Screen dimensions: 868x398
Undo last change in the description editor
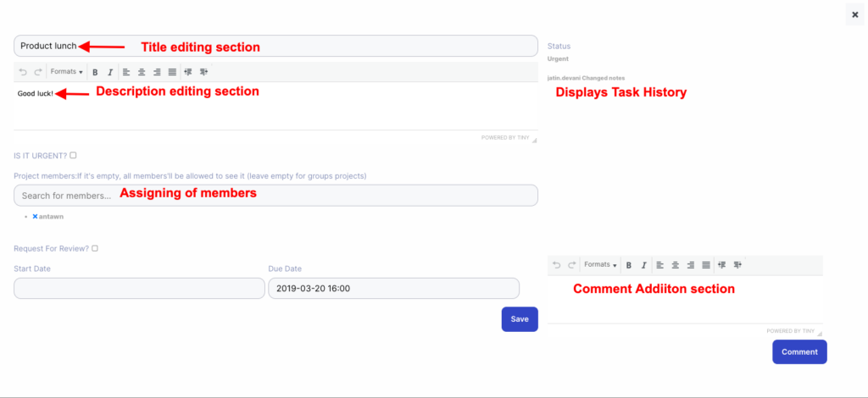pos(23,72)
